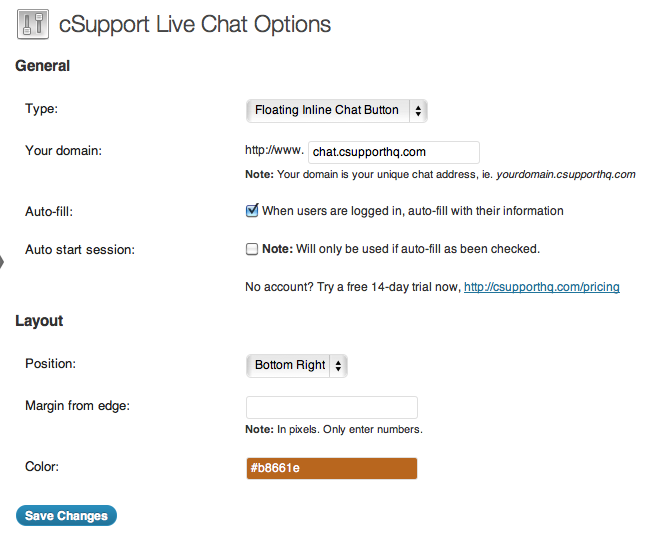Click the Color field label
The image size is (646, 539).
[42, 466]
